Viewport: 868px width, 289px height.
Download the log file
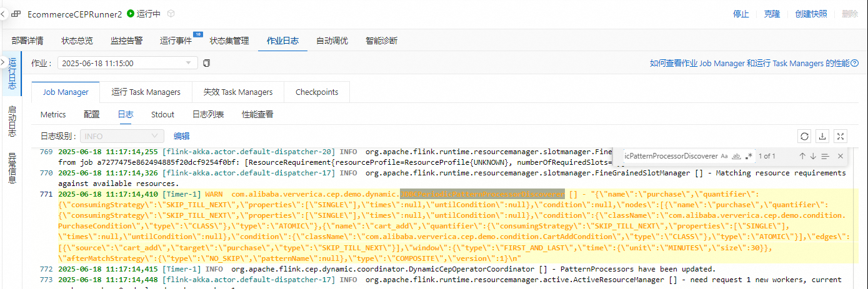pyautogui.click(x=822, y=136)
